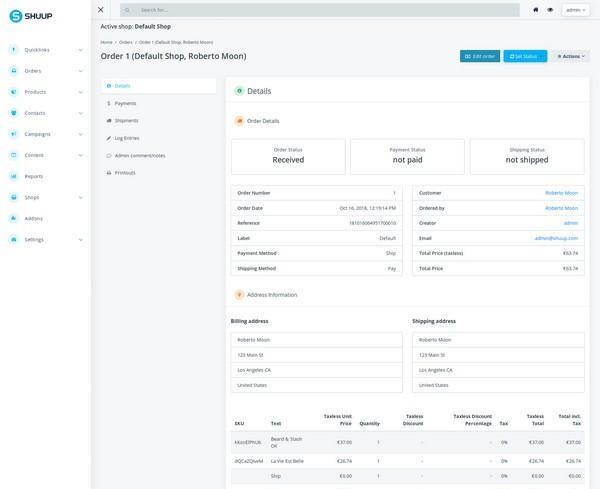Click the Set Status button
The height and width of the screenshot is (489, 600).
click(x=525, y=56)
